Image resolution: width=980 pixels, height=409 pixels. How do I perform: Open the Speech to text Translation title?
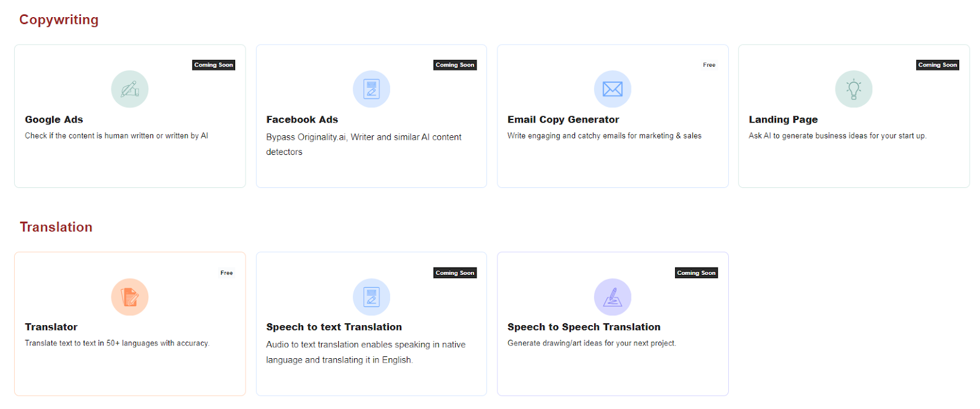334,327
